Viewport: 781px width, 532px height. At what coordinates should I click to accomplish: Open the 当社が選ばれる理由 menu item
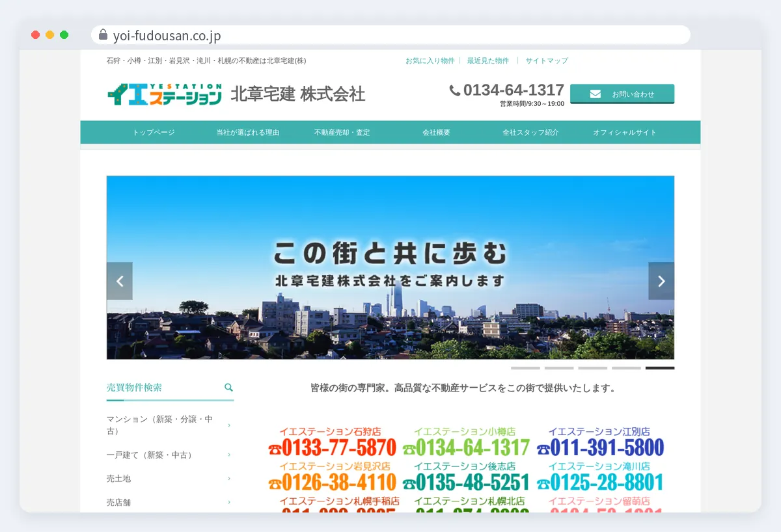pyautogui.click(x=248, y=132)
